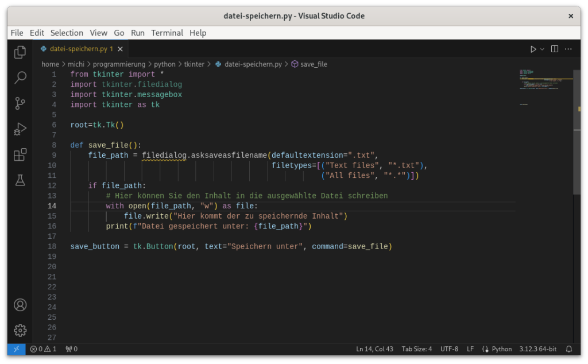This screenshot has height=364, width=588.
Task: Click the 'home' breadcrumb
Action: tap(51, 64)
